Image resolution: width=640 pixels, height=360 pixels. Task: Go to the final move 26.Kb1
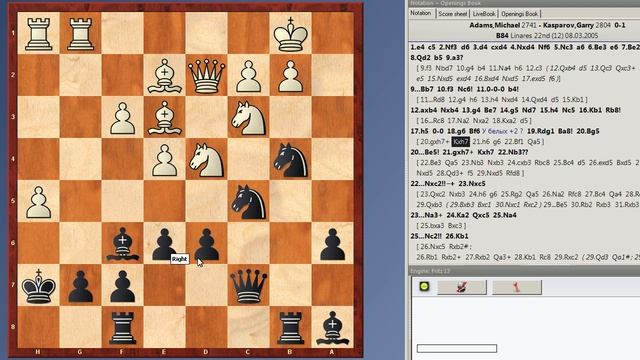457,236
